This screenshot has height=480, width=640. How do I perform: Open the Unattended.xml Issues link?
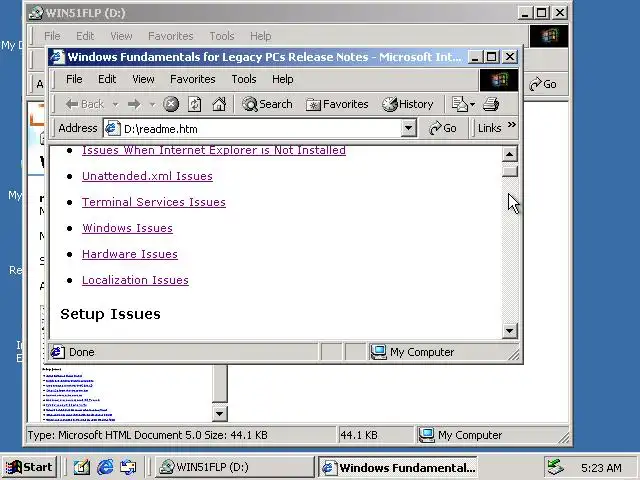pyautogui.click(x=147, y=176)
